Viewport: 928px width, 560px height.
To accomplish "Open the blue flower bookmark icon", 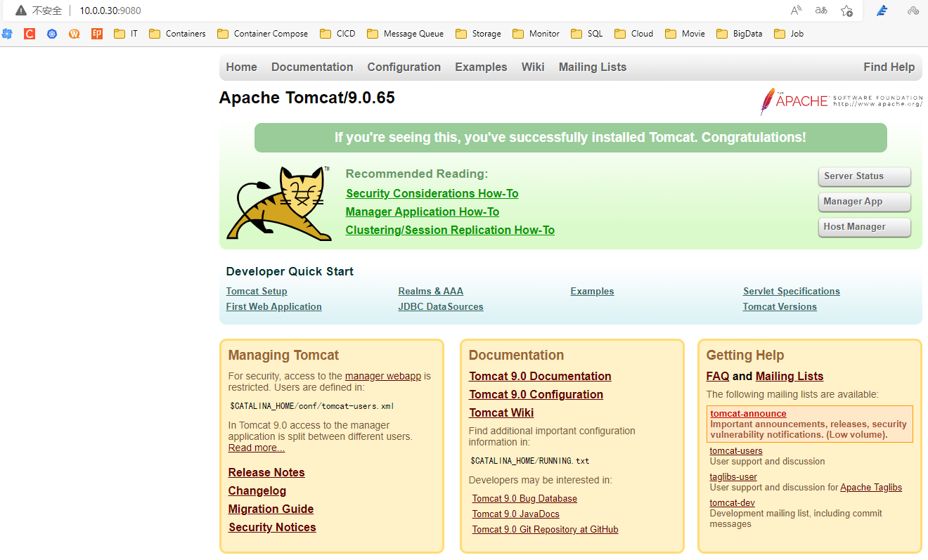I will pyautogui.click(x=7, y=33).
